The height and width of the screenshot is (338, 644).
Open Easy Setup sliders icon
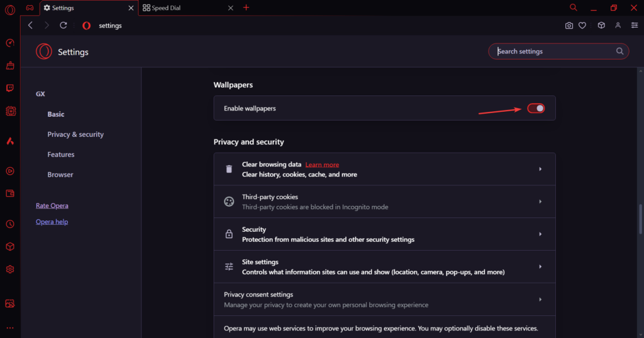(x=635, y=25)
